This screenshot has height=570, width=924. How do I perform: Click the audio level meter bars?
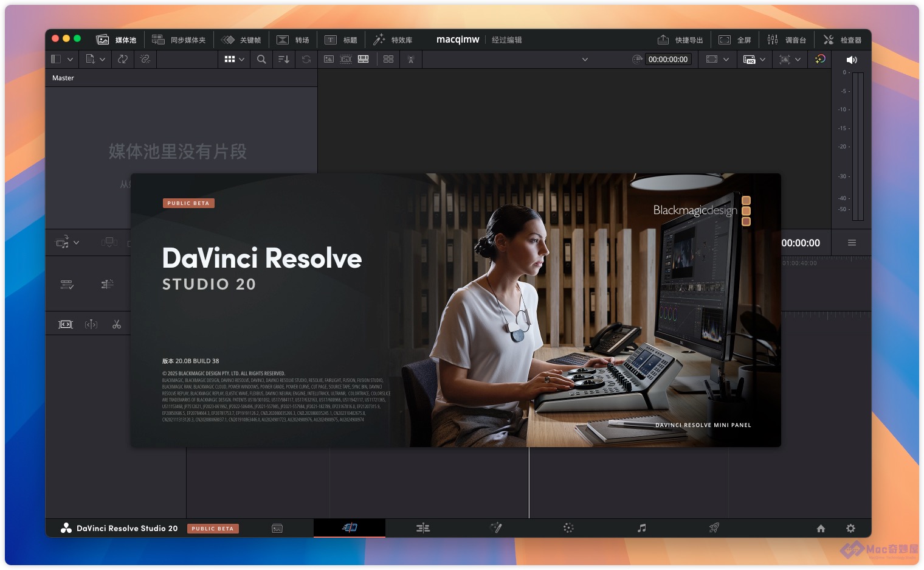(858, 146)
